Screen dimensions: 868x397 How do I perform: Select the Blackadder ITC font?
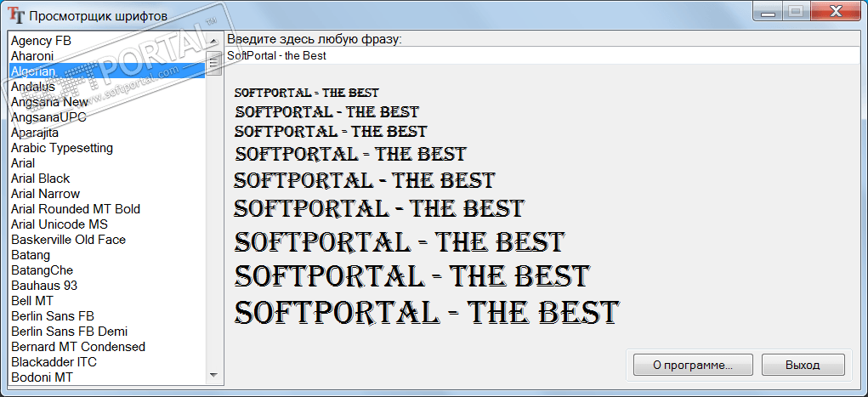pyautogui.click(x=107, y=363)
